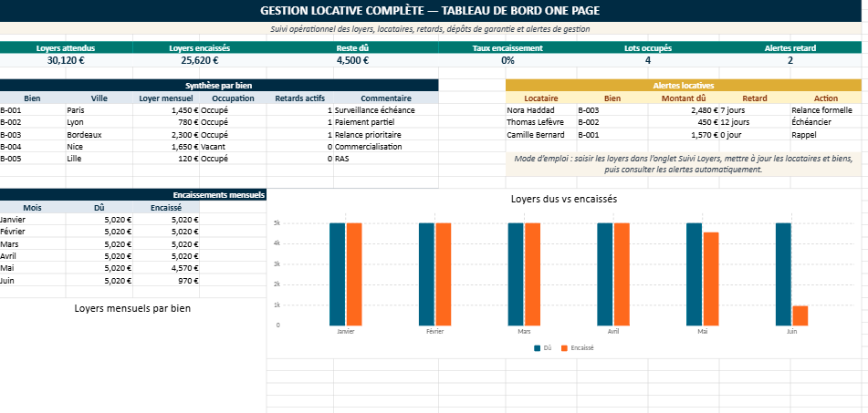Viewport: 868px width, 413px height.
Task: Select the 'Commercialisation' comment
Action: click(x=386, y=147)
